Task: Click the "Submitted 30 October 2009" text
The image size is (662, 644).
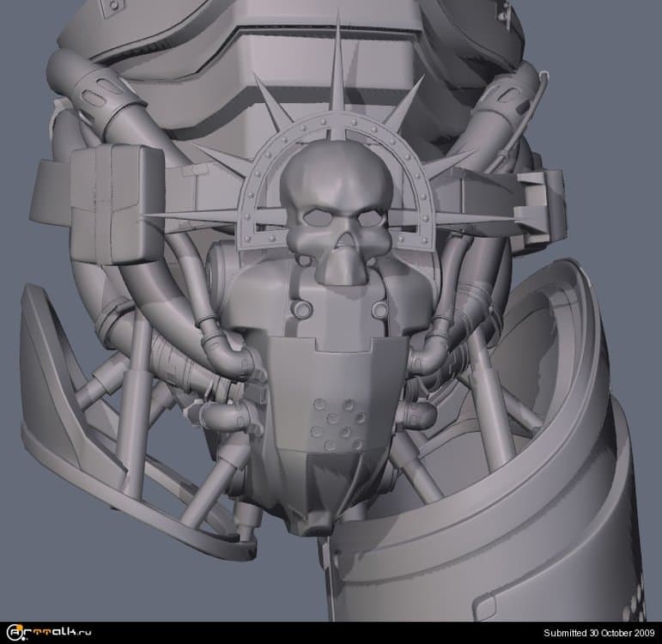Action: 599,633
